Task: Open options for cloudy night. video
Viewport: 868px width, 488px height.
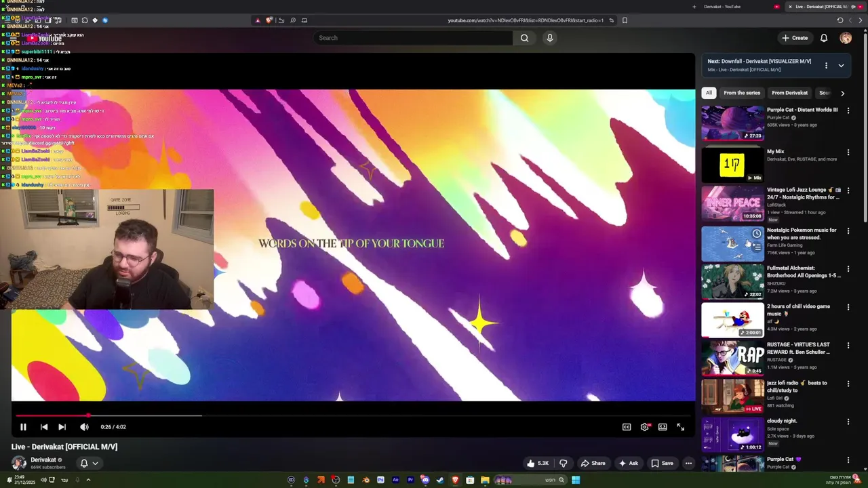Action: click(848, 422)
